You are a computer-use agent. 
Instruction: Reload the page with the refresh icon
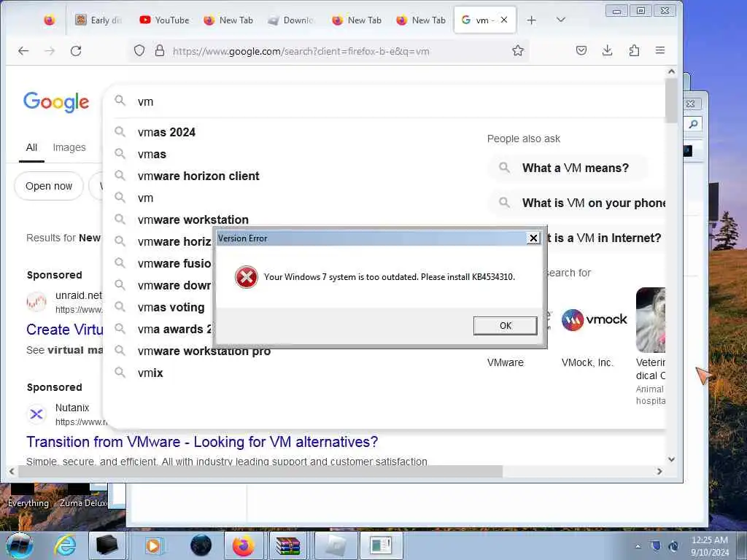[76, 51]
